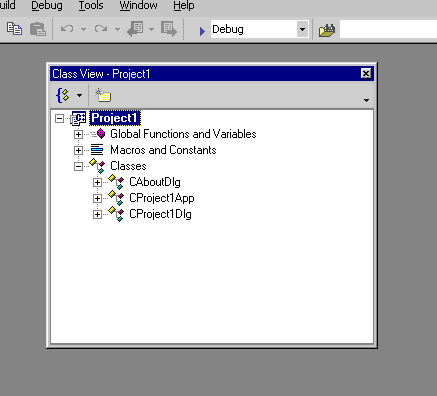Image resolution: width=437 pixels, height=396 pixels.
Task: Open Class View toolbar options arrow
Action: (x=366, y=100)
